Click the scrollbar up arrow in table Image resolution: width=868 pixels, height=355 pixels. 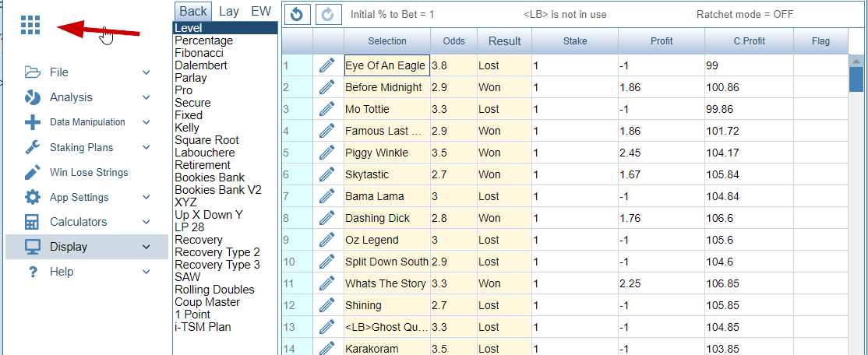click(856, 61)
